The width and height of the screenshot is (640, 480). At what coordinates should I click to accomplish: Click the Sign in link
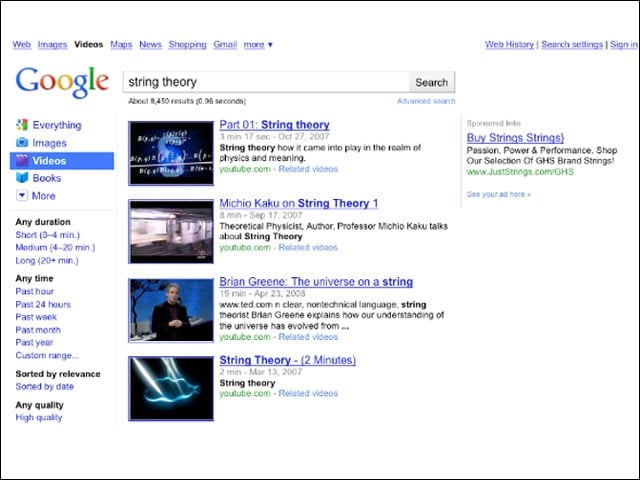[624, 44]
